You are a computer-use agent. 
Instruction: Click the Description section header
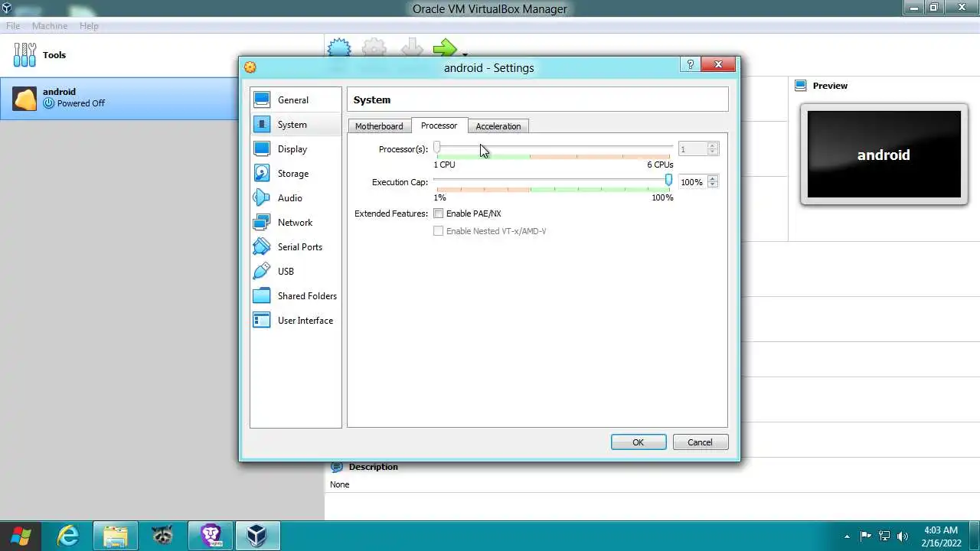click(373, 467)
